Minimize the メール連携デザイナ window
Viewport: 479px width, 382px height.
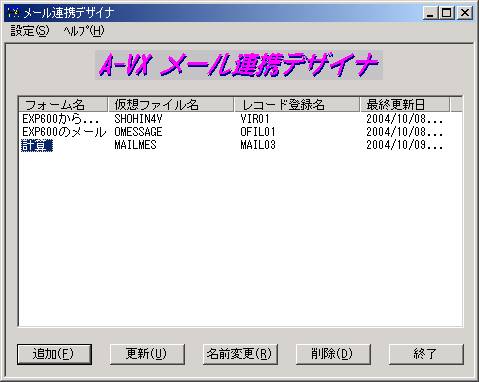[x=431, y=13]
